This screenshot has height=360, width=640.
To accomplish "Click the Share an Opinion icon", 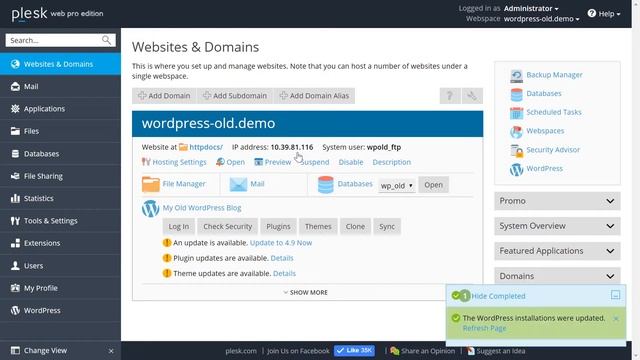I will tap(395, 351).
